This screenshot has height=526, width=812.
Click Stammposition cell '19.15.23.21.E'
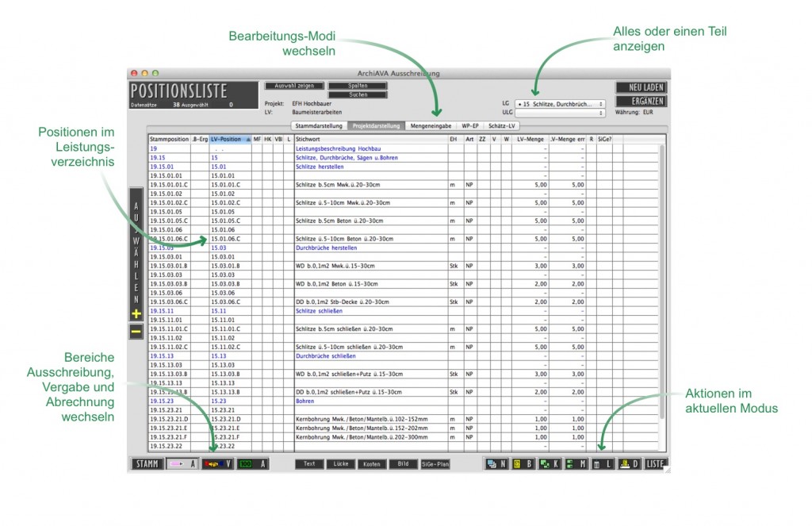point(170,428)
